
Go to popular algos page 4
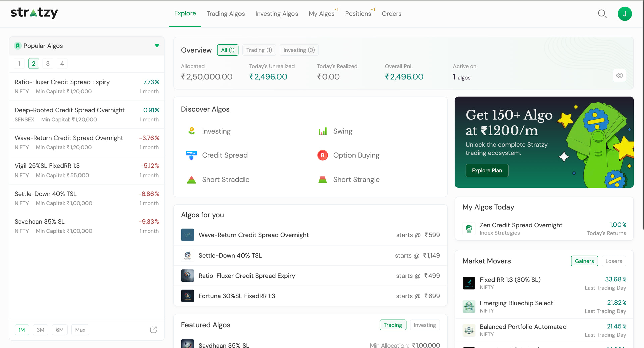click(x=62, y=63)
